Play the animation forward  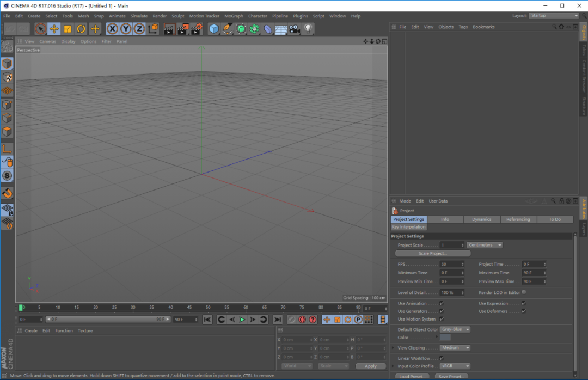242,320
